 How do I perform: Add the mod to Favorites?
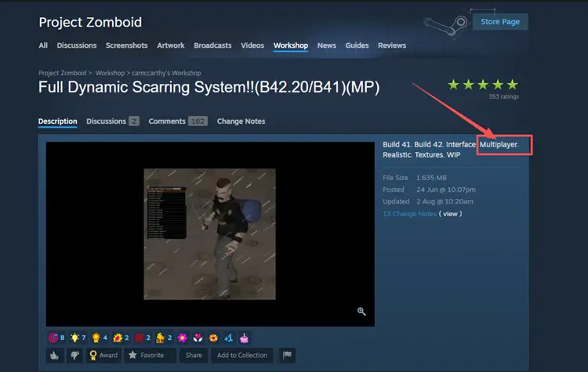150,355
